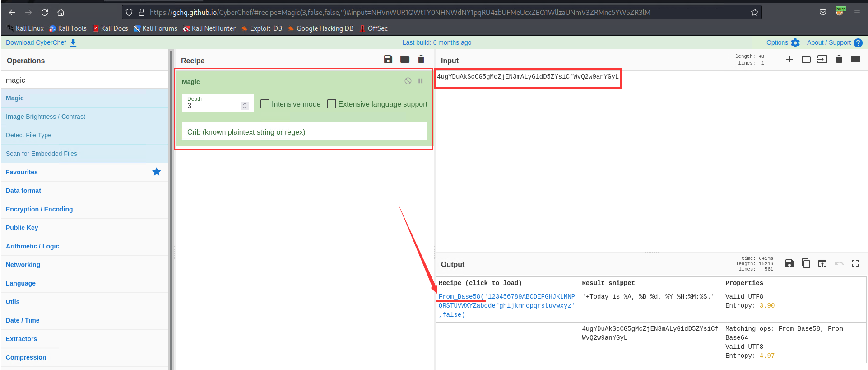Viewport: 868px width, 370px height.
Task: Expand Data format category
Action: coord(85,191)
